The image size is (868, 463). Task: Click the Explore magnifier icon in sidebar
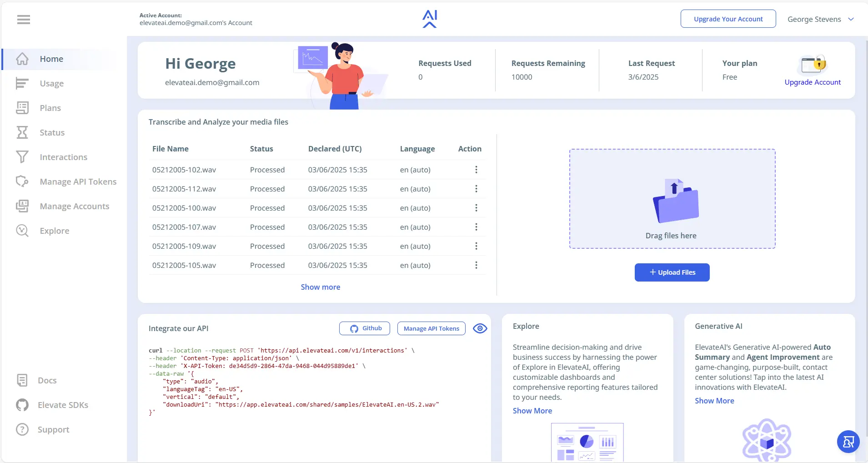click(22, 231)
